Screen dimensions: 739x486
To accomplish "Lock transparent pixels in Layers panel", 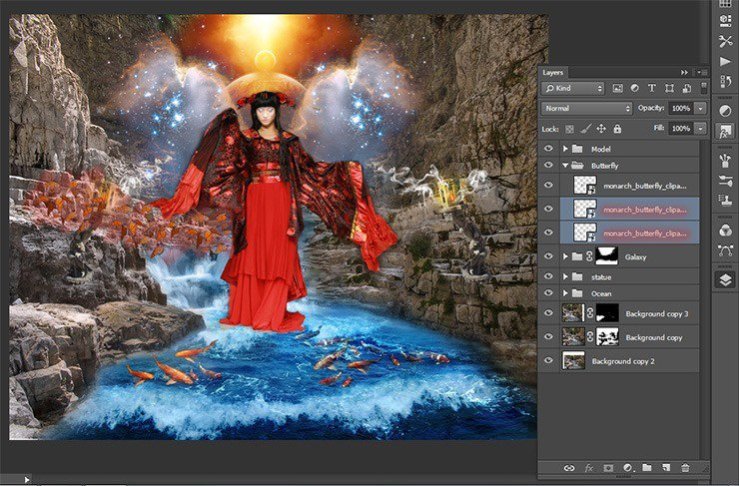I will coord(569,129).
